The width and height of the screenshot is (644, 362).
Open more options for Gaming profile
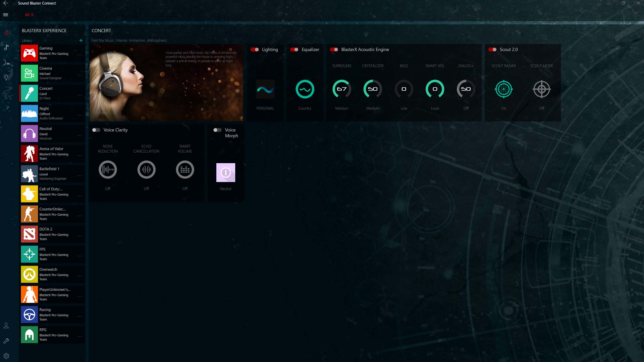(80, 55)
